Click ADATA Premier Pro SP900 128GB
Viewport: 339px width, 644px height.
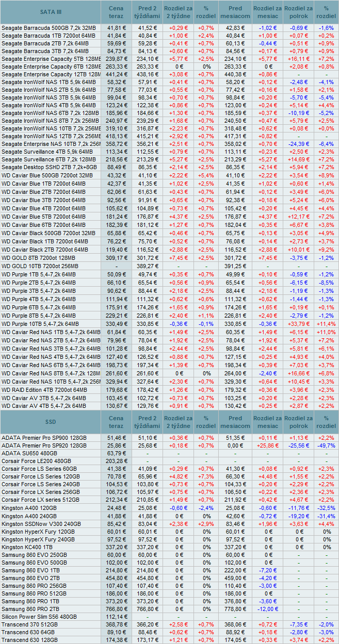tap(44, 437)
